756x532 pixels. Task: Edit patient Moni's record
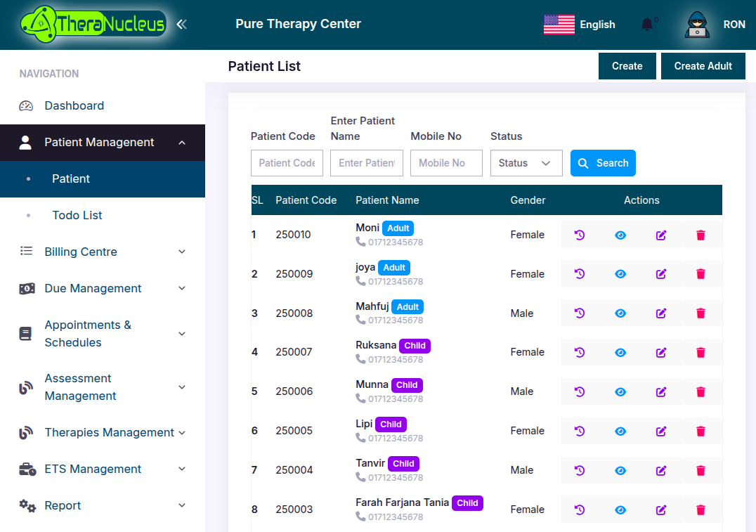pos(661,235)
